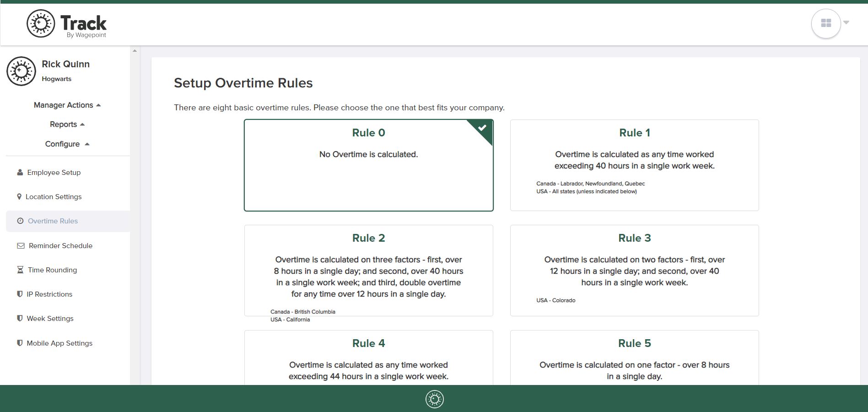868x412 pixels.
Task: Click the Track by Wagepoint logo
Action: point(66,24)
